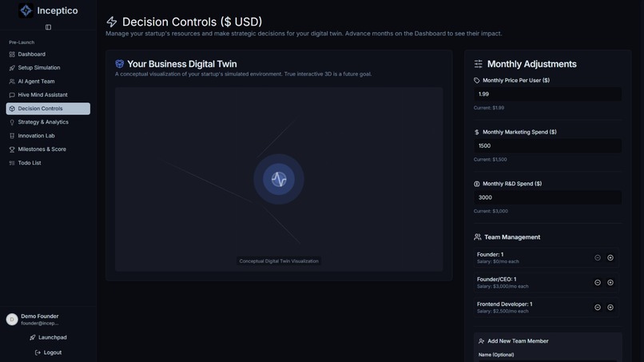Decrease Founder/CEO count

click(598, 283)
